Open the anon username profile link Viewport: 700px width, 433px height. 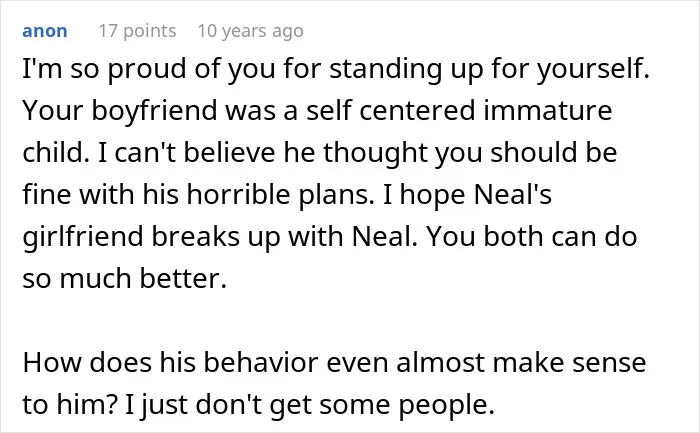45,31
